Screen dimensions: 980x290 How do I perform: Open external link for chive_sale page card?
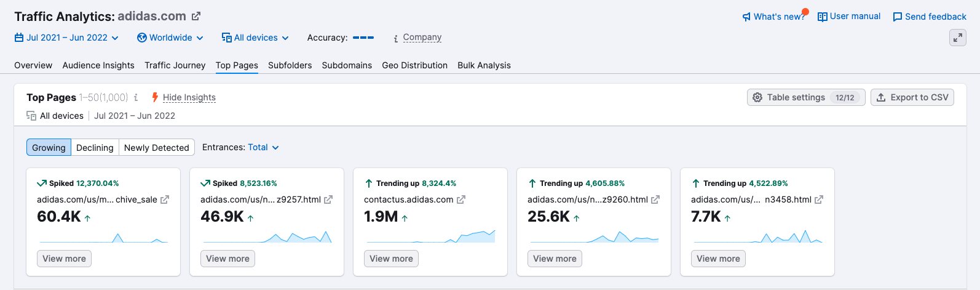[165, 199]
